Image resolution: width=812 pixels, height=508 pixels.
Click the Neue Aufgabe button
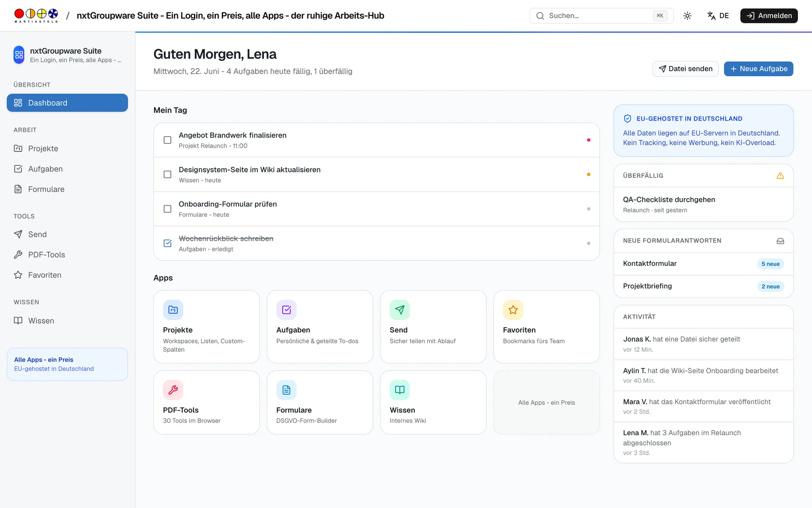759,69
